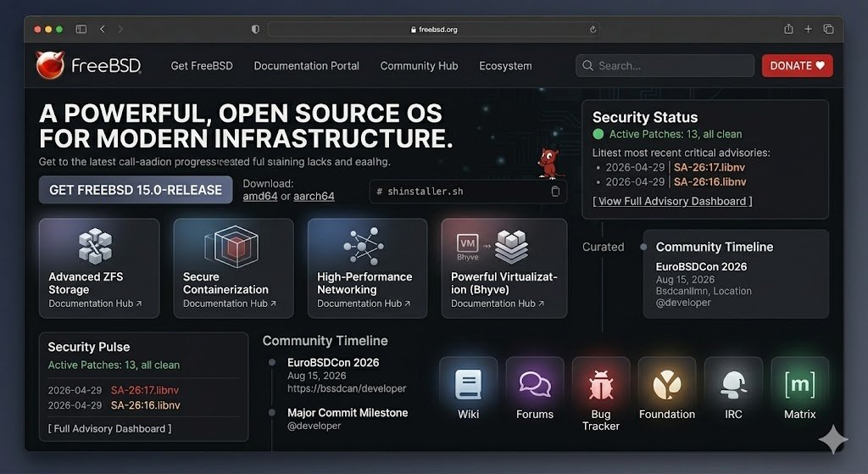
Task: Open https://bssdcan/developer link
Action: coord(347,388)
